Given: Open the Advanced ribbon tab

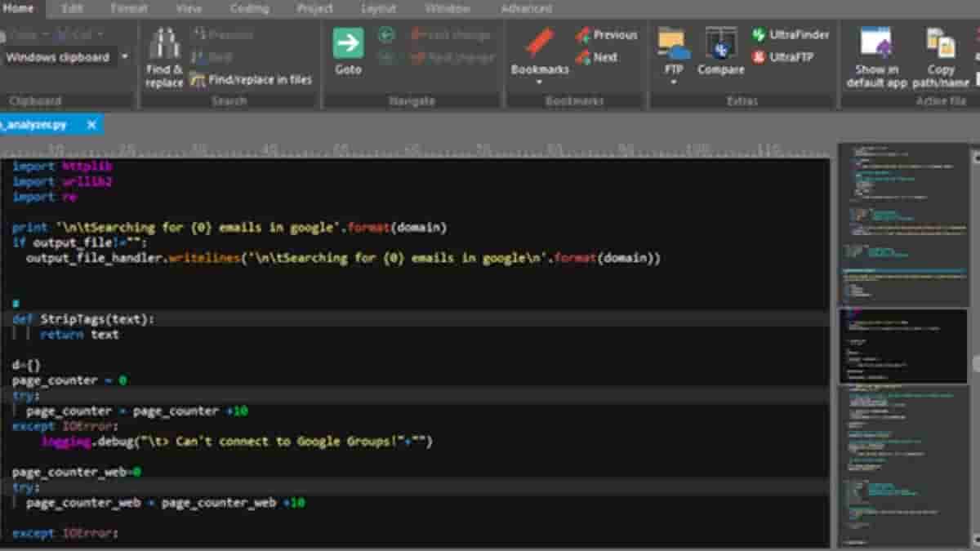Looking at the screenshot, I should point(526,9).
